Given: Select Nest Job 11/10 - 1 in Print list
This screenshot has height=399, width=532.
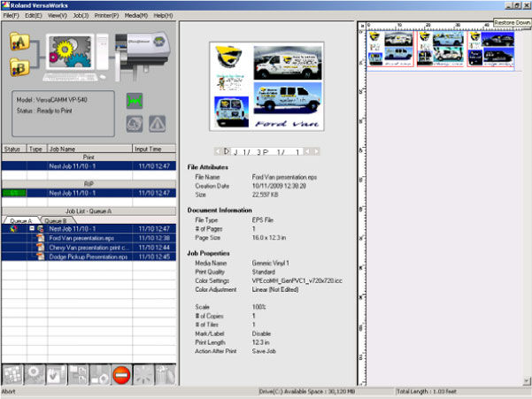Looking at the screenshot, I should [x=89, y=166].
